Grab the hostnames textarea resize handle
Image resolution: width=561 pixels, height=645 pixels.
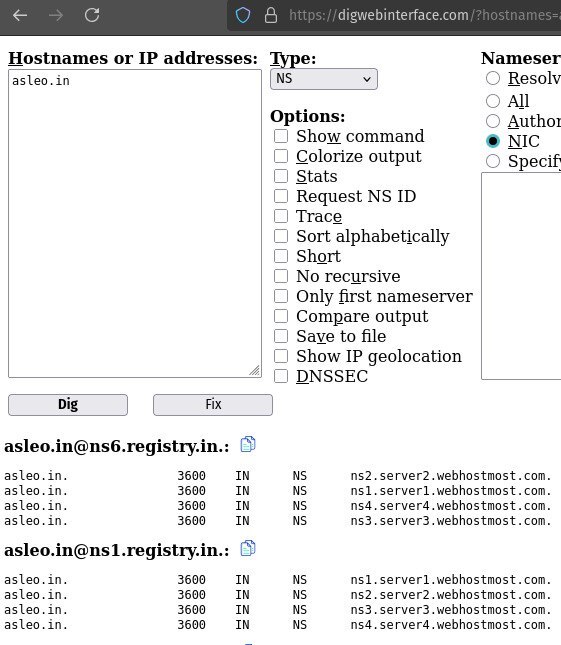[x=254, y=370]
